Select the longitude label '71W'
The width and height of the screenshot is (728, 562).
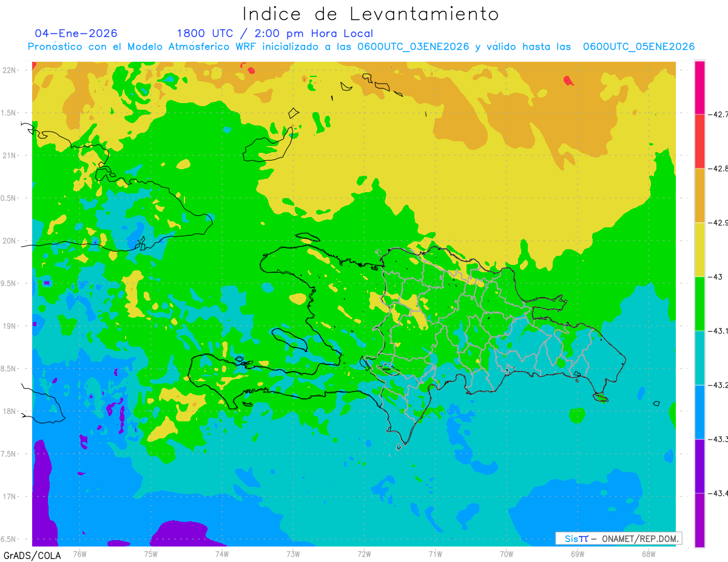pyautogui.click(x=435, y=553)
